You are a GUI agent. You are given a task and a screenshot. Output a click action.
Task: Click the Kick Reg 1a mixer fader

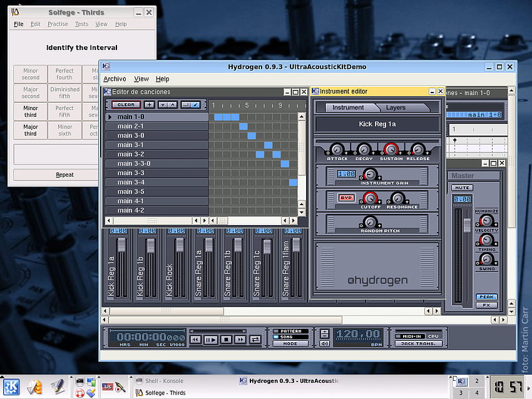(x=121, y=245)
